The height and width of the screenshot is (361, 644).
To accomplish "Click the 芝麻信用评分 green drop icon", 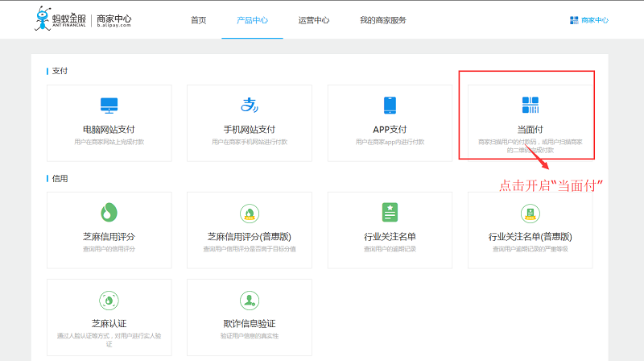I will 109,213.
